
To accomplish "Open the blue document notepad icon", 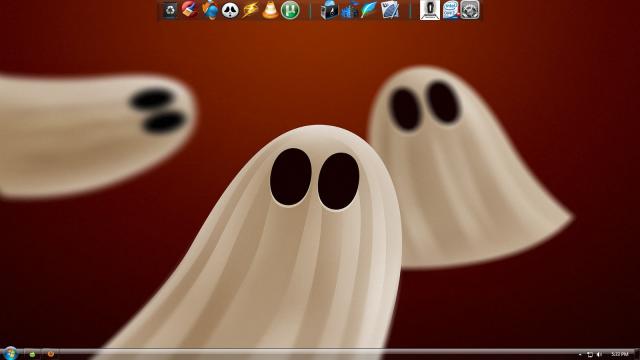I will [390, 10].
